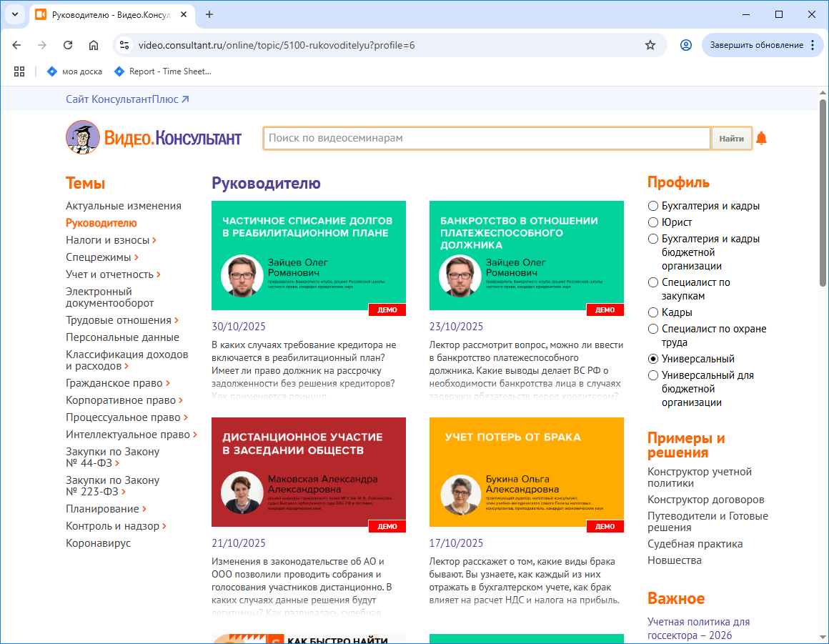This screenshot has height=644, width=829.
Task: Reload the page with browser refresh icon
Action: coord(68,45)
